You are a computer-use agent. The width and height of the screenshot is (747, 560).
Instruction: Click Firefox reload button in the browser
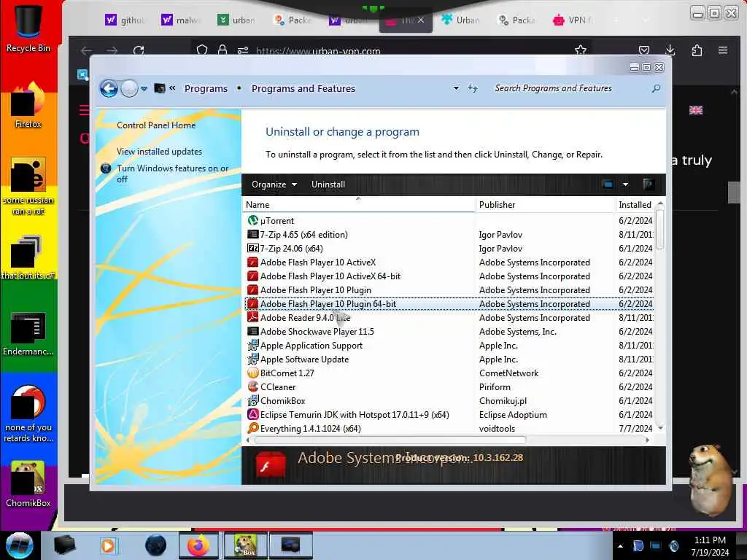pyautogui.click(x=139, y=50)
